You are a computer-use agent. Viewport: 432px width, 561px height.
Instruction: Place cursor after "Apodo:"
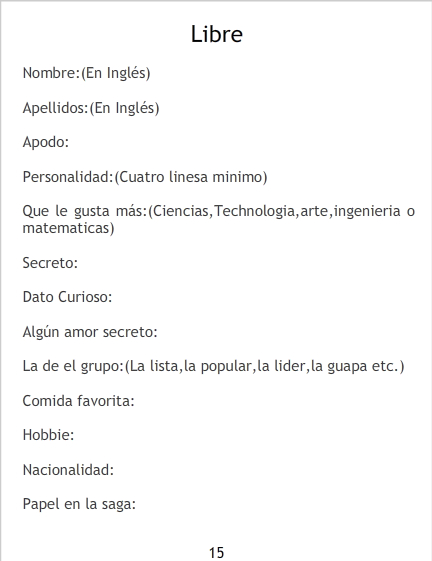[x=69, y=142]
